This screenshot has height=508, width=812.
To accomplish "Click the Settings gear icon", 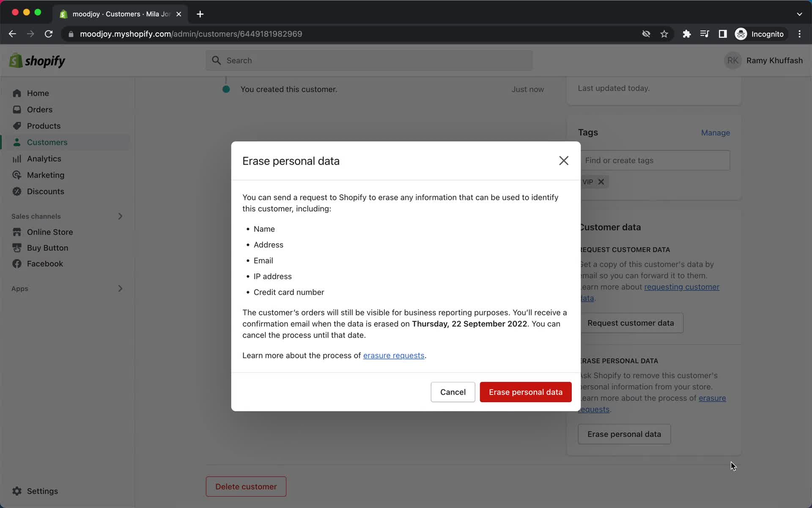I will [16, 491].
